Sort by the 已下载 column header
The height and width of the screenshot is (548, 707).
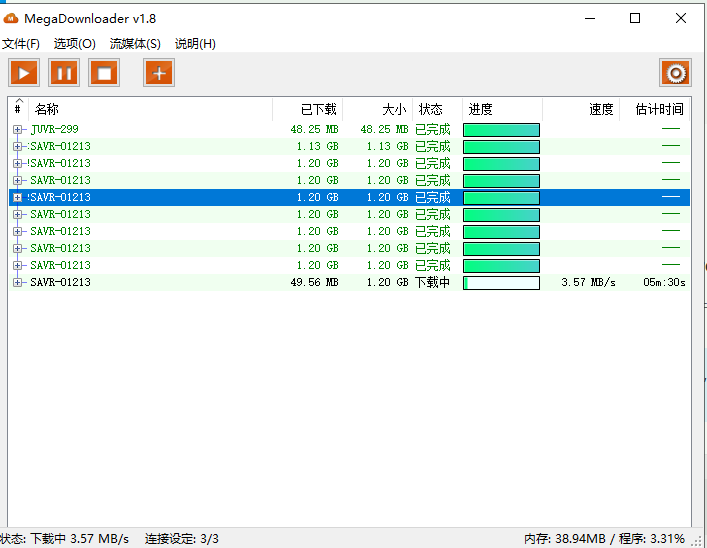(x=308, y=109)
